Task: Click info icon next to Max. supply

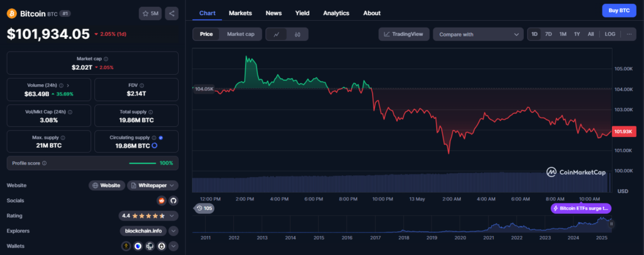Action: 62,138
